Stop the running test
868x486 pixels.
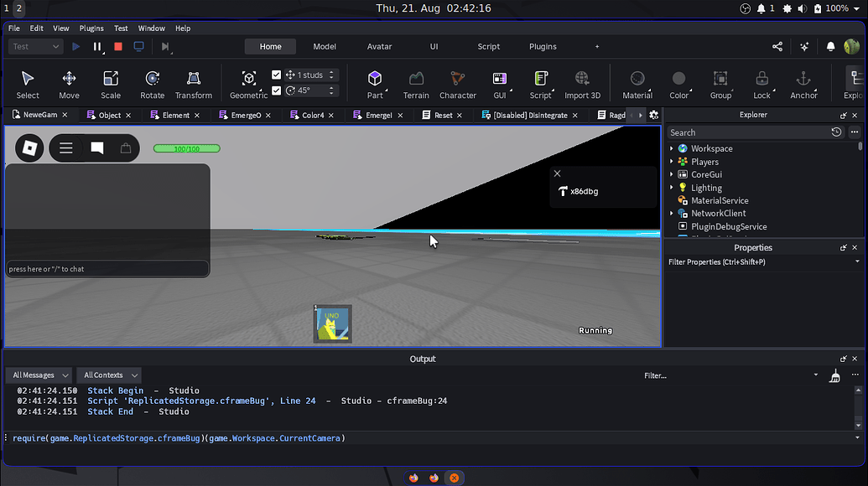pyautogui.click(x=118, y=46)
